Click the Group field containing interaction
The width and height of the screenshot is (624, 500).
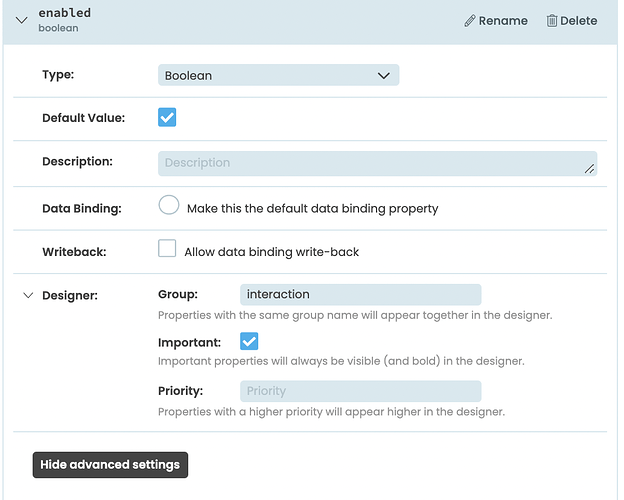360,294
